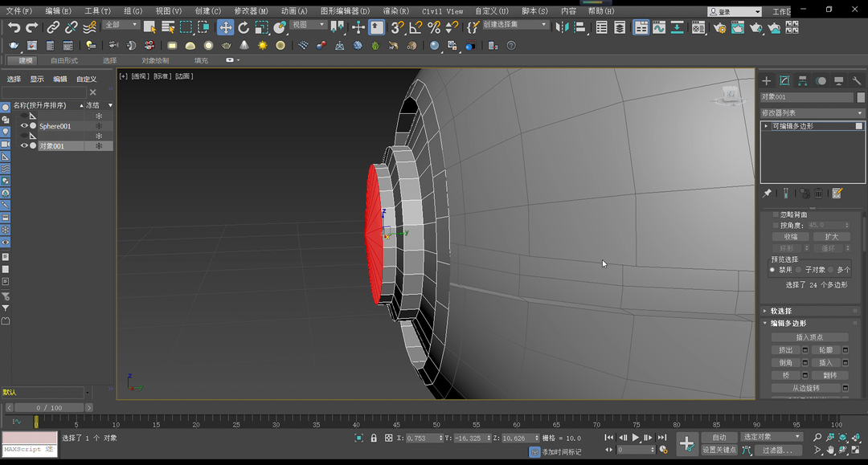Click the pin stack icon
The height and width of the screenshot is (465, 868).
[768, 194]
